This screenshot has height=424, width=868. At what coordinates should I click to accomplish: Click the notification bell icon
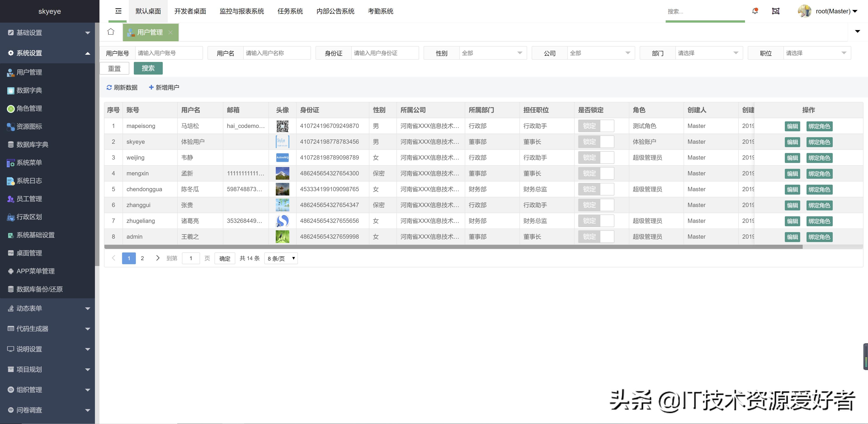[755, 11]
